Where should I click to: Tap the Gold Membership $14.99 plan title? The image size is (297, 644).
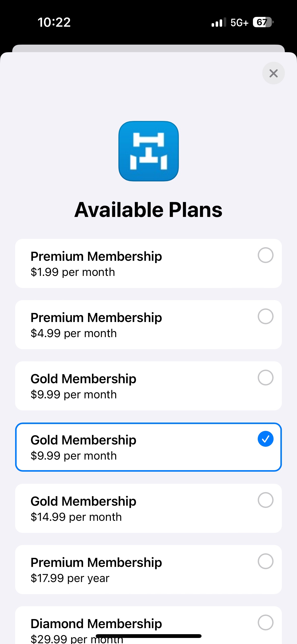tap(83, 501)
